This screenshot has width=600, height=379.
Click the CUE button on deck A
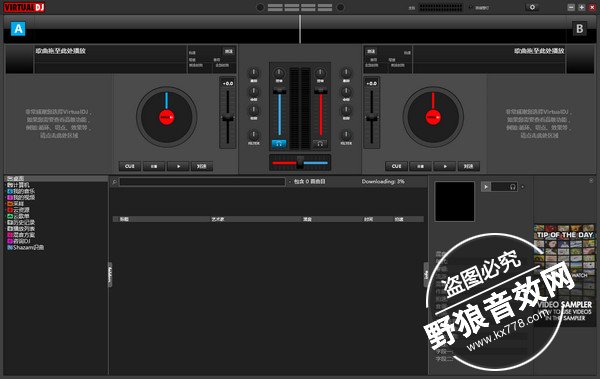pyautogui.click(x=130, y=166)
